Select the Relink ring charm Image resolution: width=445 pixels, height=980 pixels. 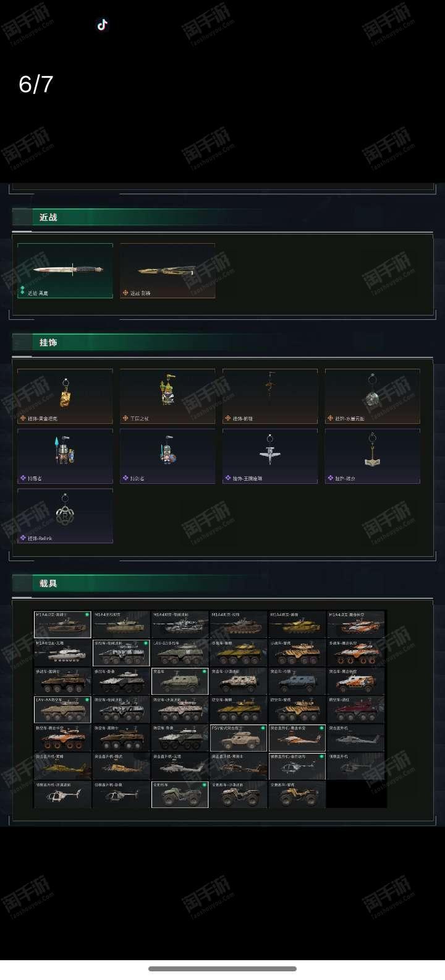[x=65, y=516]
